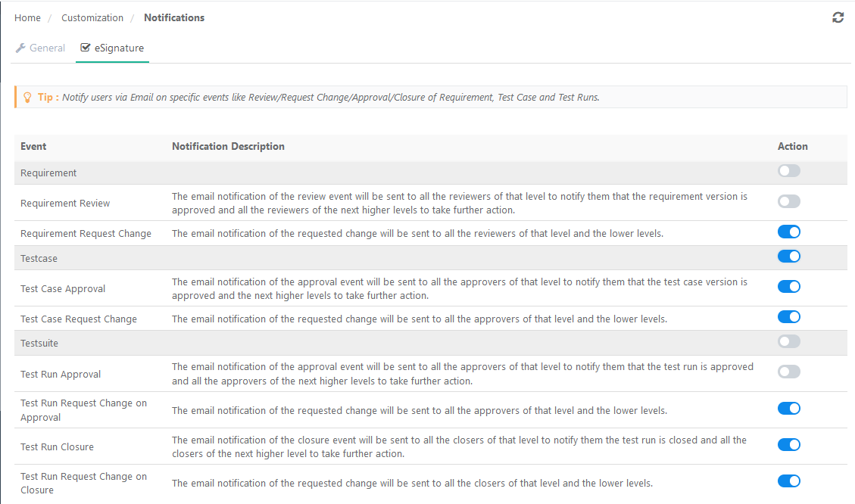The height and width of the screenshot is (504, 855).
Task: Select the eSignature tab
Action: click(x=119, y=47)
